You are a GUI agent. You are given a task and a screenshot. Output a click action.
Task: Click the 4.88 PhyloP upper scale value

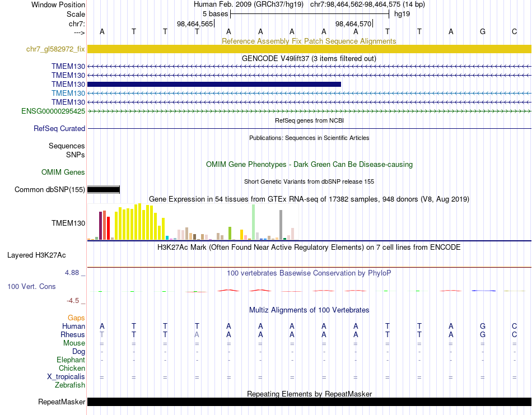(x=72, y=273)
